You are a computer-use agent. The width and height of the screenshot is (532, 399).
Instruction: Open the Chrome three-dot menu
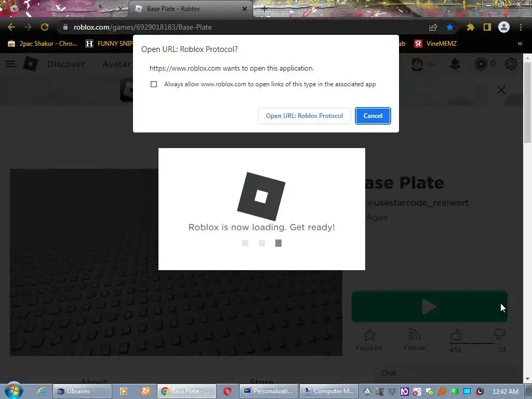coord(521,27)
